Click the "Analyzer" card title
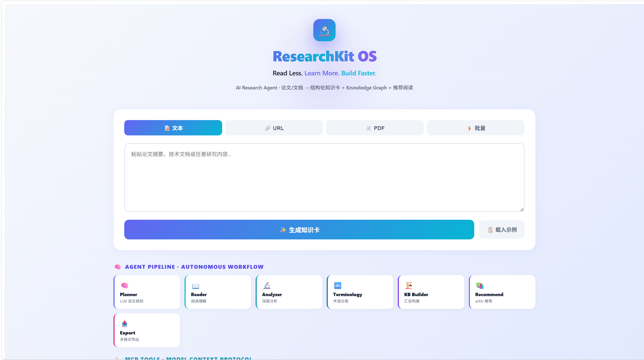This screenshot has height=360, width=644. 272,295
